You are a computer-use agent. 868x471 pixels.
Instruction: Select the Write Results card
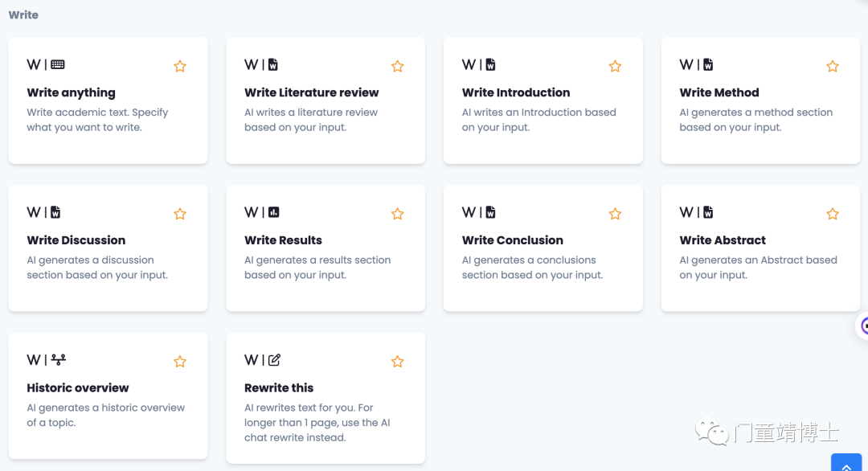tap(325, 248)
